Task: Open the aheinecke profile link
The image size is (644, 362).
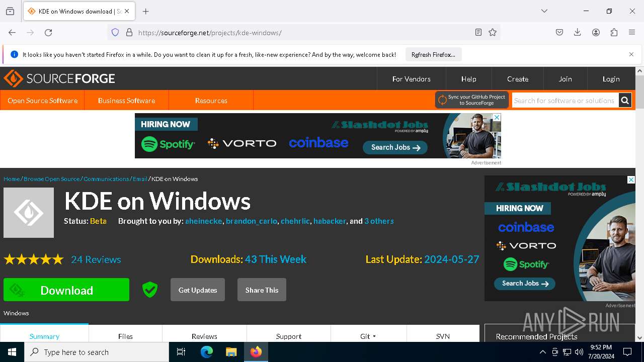Action: pos(203,221)
